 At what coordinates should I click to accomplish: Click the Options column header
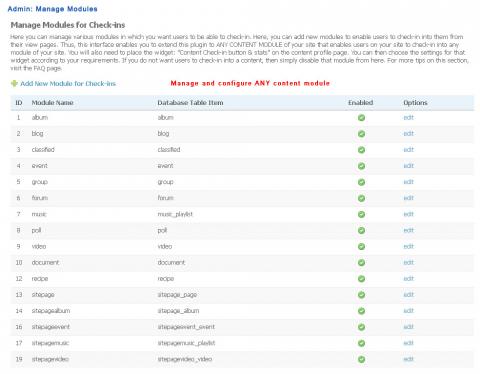click(415, 103)
